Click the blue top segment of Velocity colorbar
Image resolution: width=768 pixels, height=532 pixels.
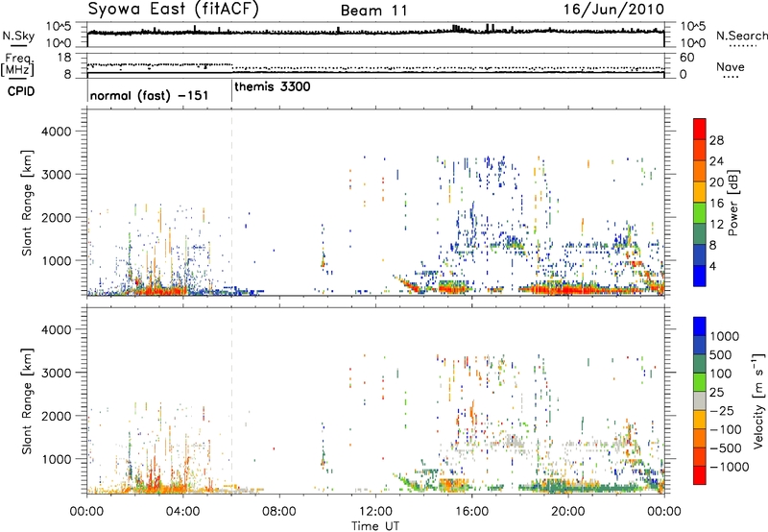point(700,326)
